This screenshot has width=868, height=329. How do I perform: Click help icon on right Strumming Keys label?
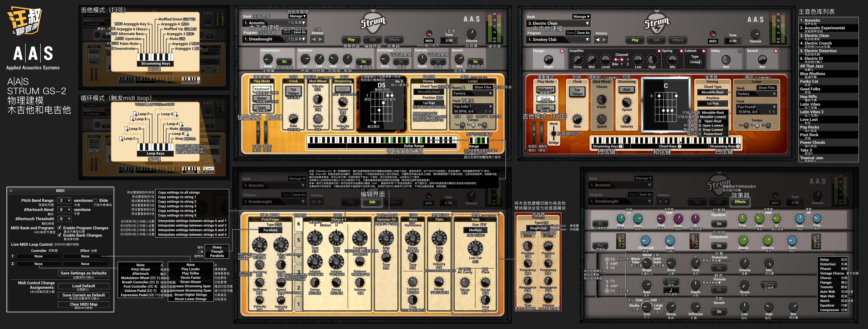738,146
